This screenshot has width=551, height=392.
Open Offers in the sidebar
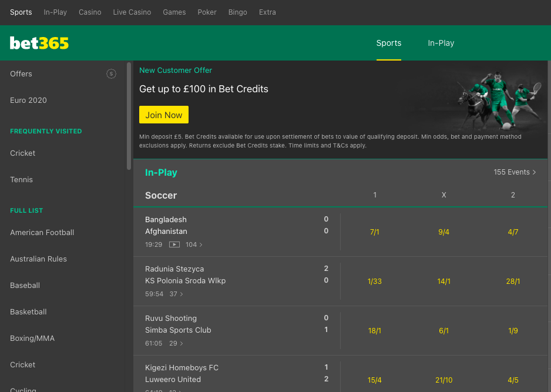(x=21, y=74)
